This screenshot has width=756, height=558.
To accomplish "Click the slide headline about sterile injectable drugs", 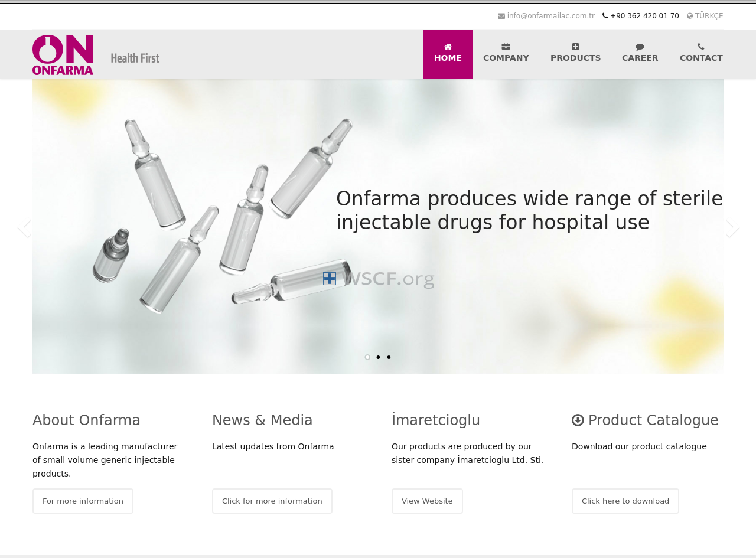I will 529,210.
